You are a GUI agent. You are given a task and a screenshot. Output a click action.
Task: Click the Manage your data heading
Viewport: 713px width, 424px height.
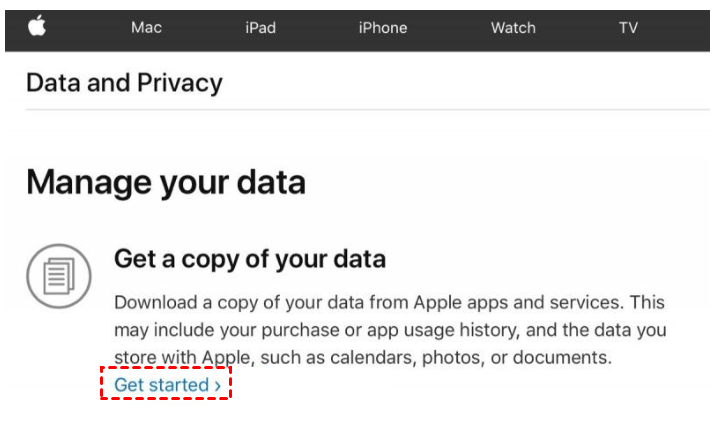165,182
